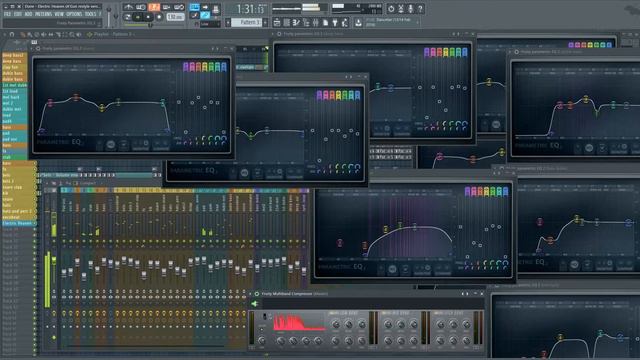The image size is (640, 360).
Task: Select the snare clap channel
Action: pyautogui.click(x=18, y=187)
